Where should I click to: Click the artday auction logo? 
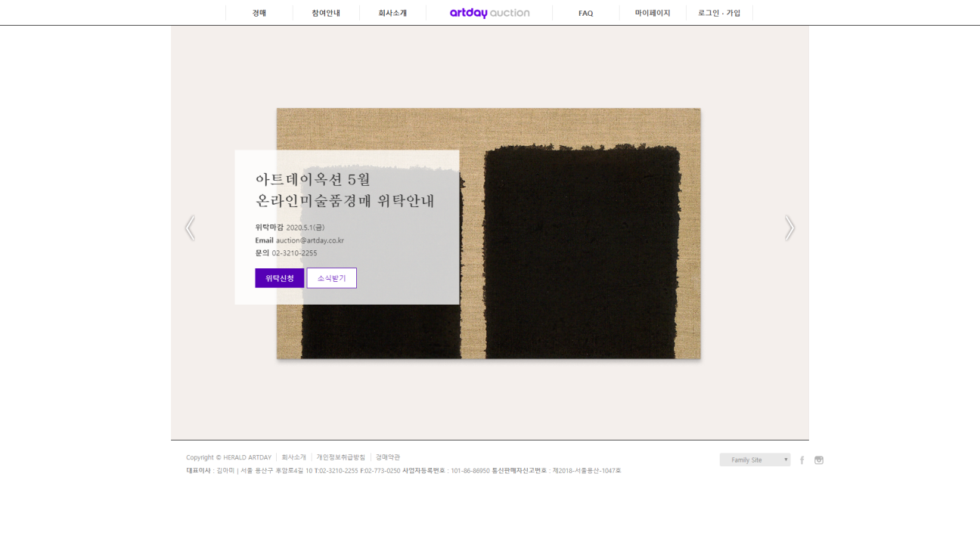coord(488,12)
